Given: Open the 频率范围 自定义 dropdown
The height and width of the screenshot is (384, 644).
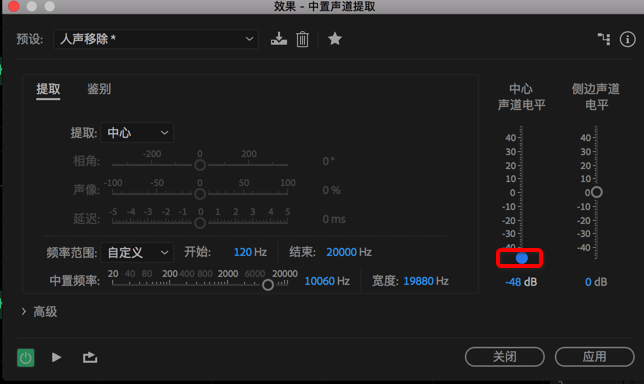Looking at the screenshot, I should (137, 252).
